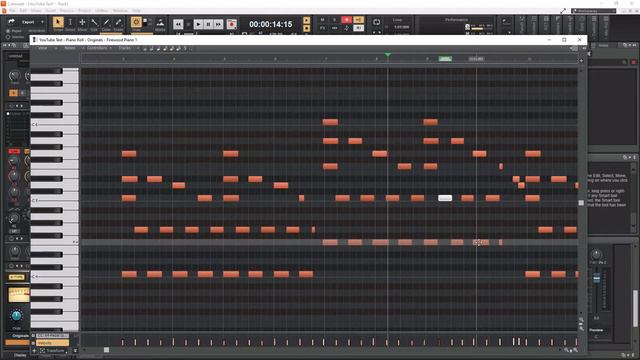Toggle the Loop on/off button
This screenshot has width=640, height=360.
tap(376, 22)
